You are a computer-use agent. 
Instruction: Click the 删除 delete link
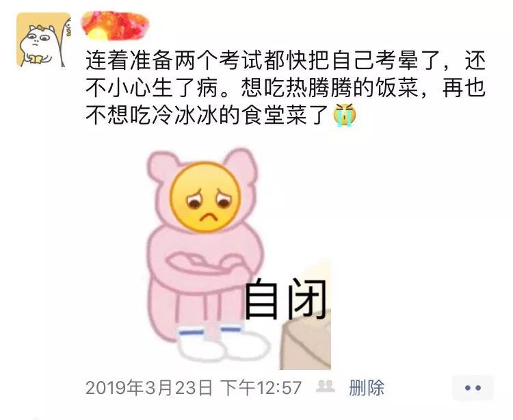point(367,388)
